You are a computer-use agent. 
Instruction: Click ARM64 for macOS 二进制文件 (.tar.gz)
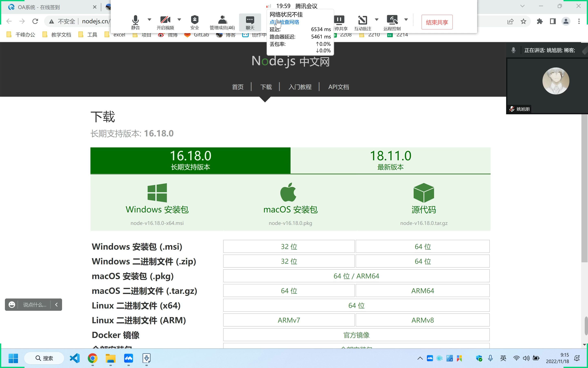[x=423, y=291]
